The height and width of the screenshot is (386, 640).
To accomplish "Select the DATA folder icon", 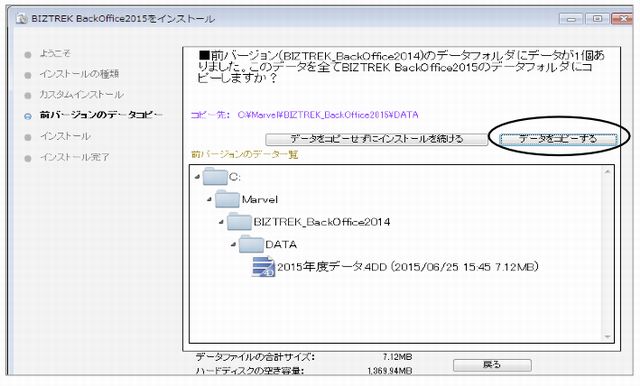I will [x=251, y=244].
